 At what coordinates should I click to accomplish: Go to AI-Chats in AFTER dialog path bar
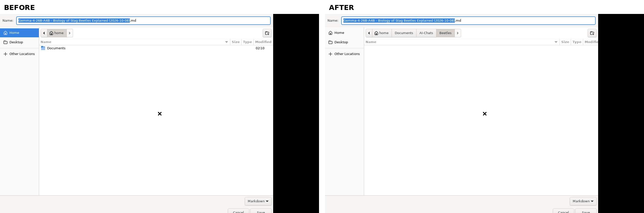(426, 33)
